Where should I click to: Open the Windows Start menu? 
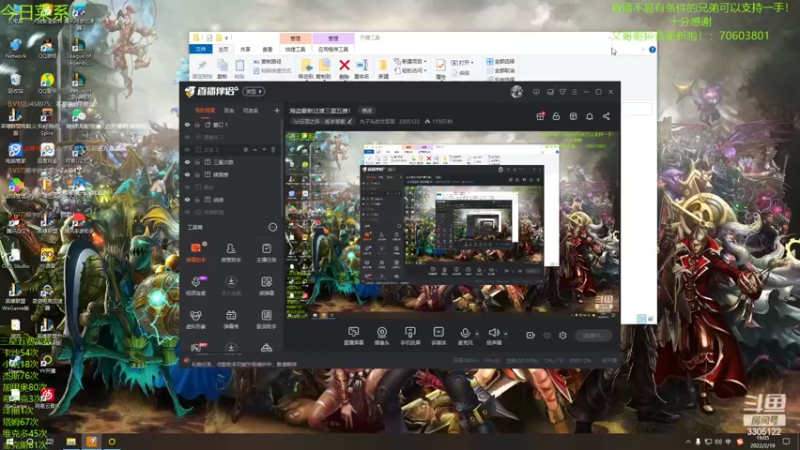point(9,441)
